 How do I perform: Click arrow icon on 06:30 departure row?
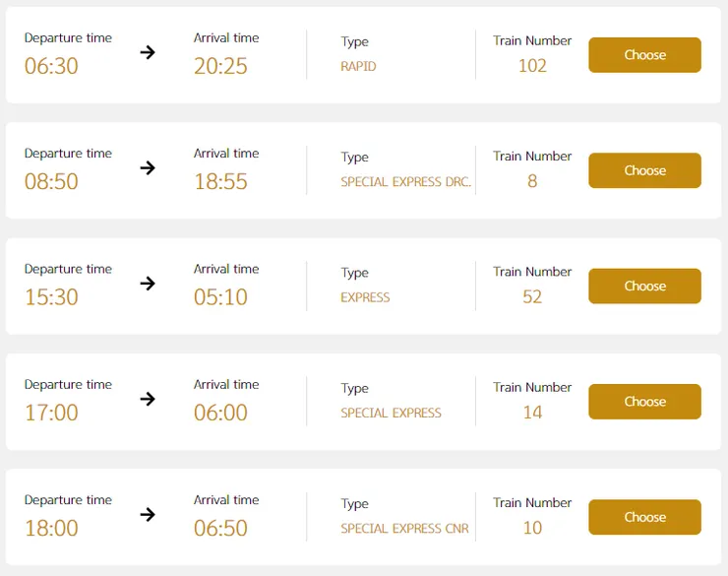(x=148, y=52)
